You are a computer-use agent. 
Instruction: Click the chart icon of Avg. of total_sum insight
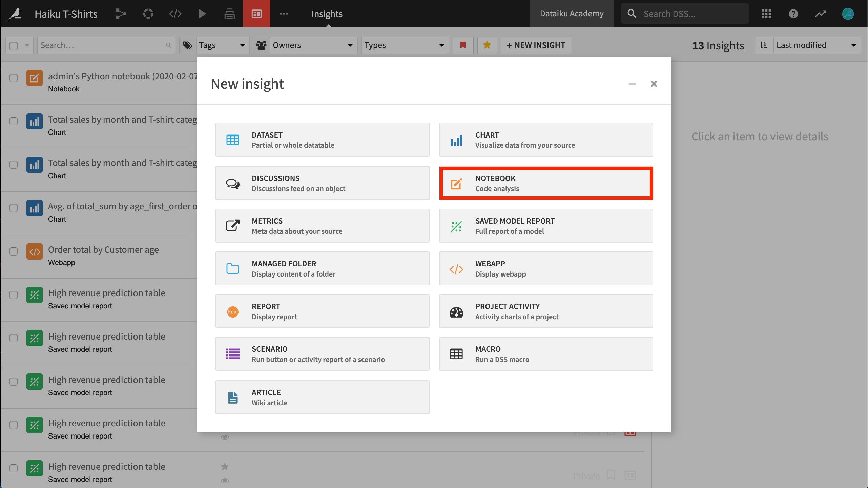35,208
